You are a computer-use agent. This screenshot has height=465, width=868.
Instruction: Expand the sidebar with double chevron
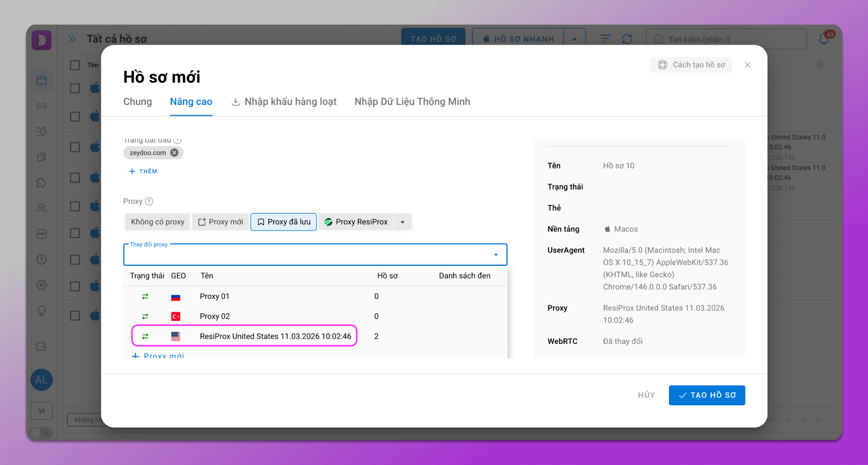[x=72, y=39]
